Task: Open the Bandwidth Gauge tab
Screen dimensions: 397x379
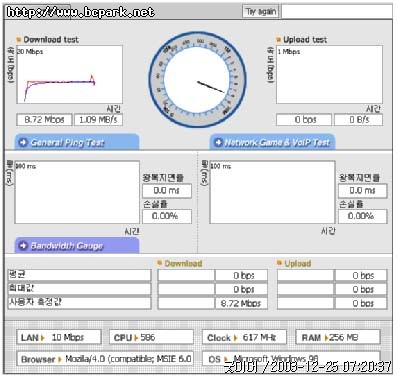Action: pos(76,246)
